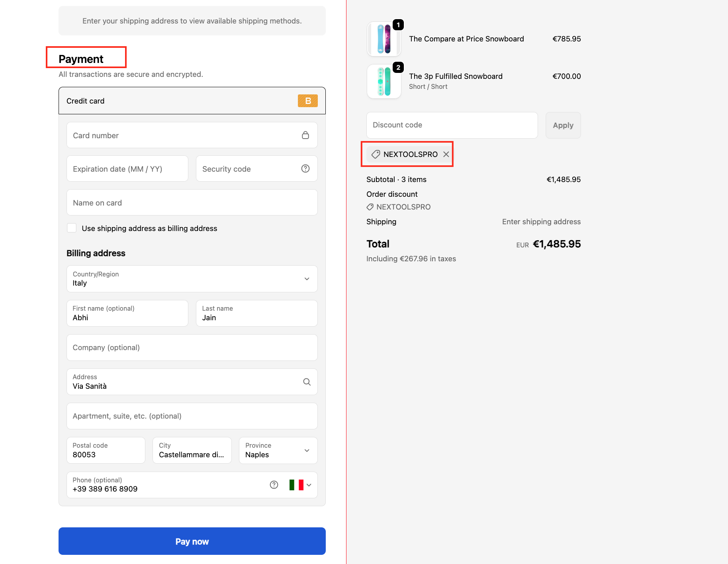This screenshot has width=728, height=564.
Task: Click the Apply discount button
Action: click(563, 125)
